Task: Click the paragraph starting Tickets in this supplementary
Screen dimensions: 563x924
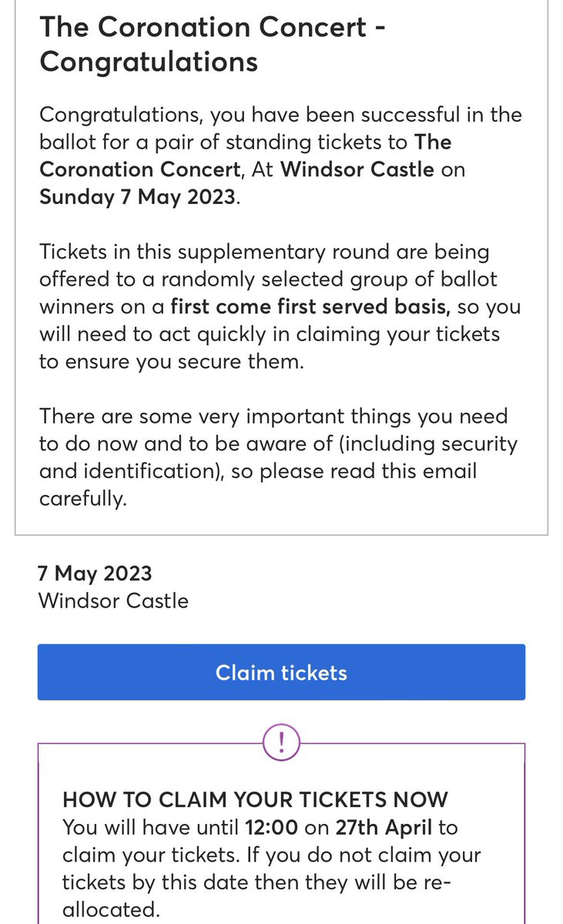Action: 280,306
